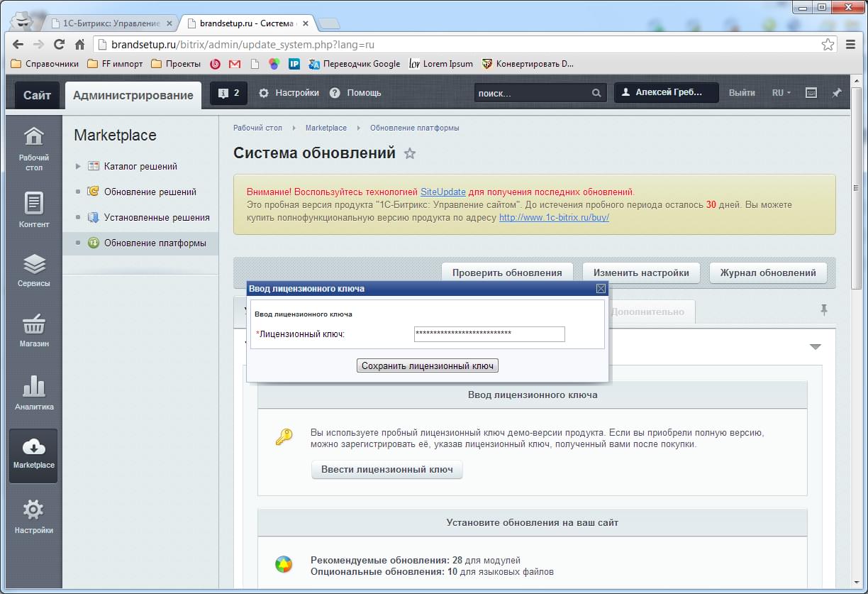Click Ввести лицензионный ключ button
Viewport: 868px width, 594px height.
[387, 469]
